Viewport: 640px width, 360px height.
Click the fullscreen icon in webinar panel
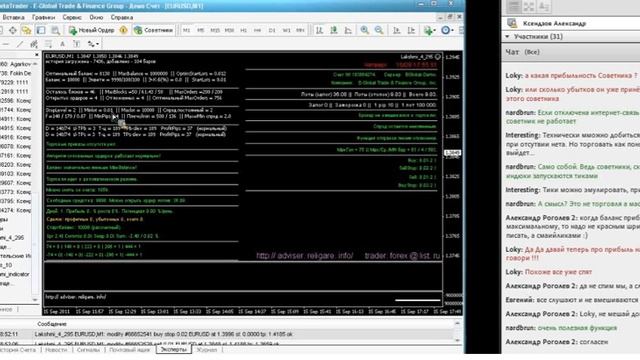coord(529,6)
